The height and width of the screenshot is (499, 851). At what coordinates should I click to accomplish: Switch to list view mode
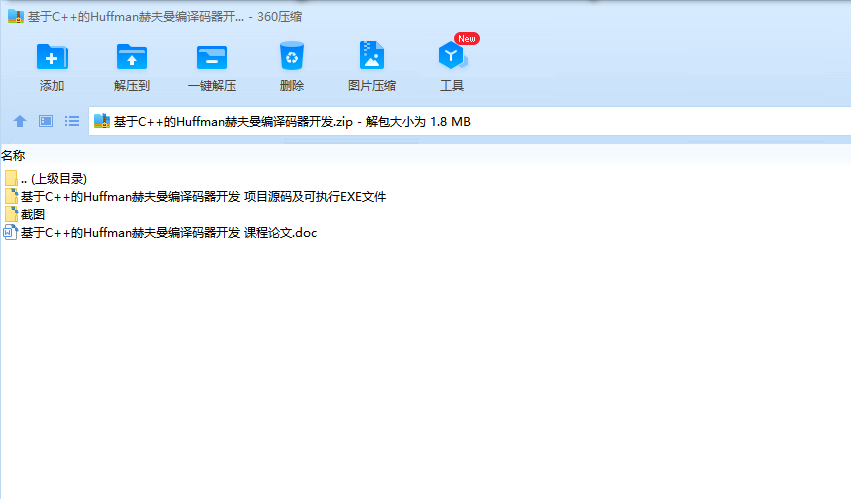point(72,121)
